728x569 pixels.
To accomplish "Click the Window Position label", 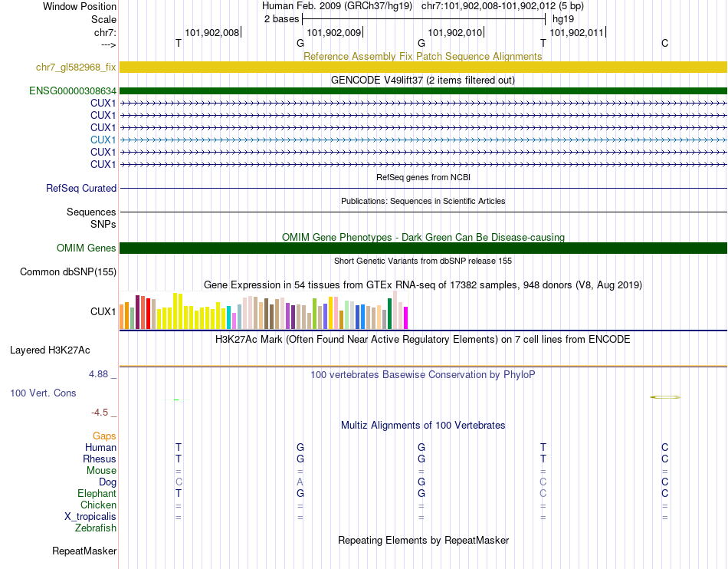I will (x=80, y=6).
